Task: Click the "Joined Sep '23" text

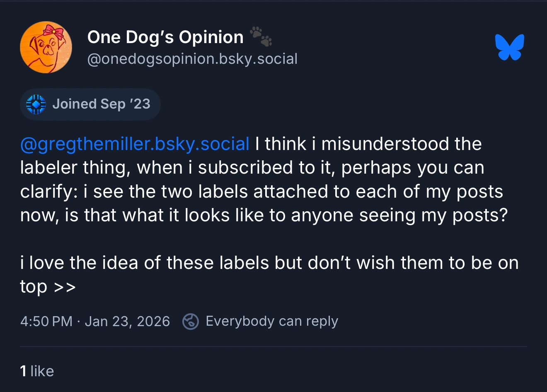Action: [101, 104]
